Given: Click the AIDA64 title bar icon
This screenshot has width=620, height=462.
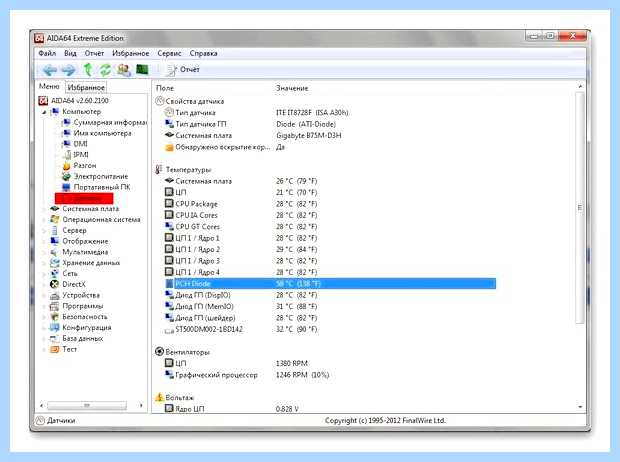Looking at the screenshot, I should (x=39, y=38).
